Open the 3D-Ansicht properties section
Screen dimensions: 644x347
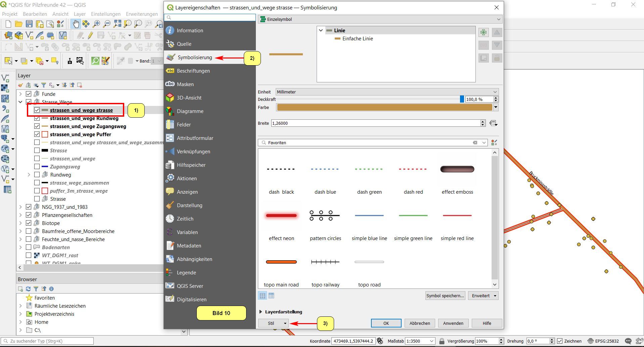pyautogui.click(x=189, y=98)
